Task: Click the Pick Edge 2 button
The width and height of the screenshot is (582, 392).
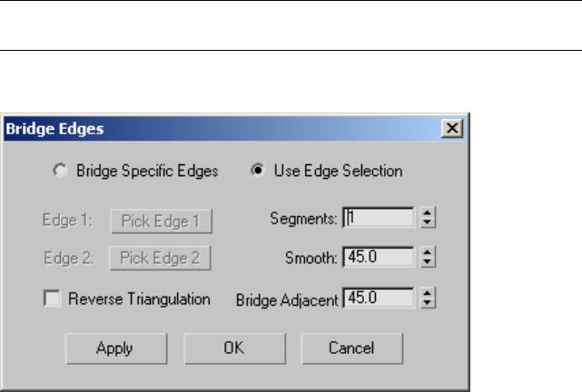Action: pos(161,258)
